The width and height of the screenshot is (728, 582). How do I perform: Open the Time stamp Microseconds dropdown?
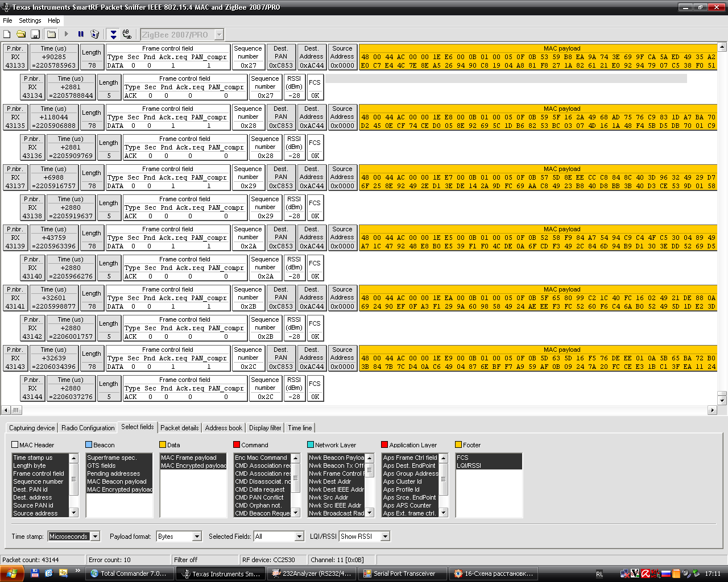[x=95, y=537]
